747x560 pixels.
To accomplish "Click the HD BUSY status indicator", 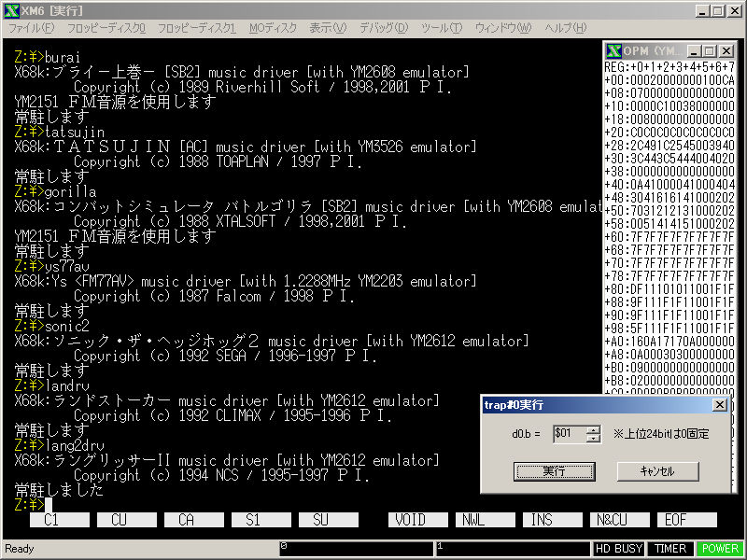I will [x=618, y=549].
